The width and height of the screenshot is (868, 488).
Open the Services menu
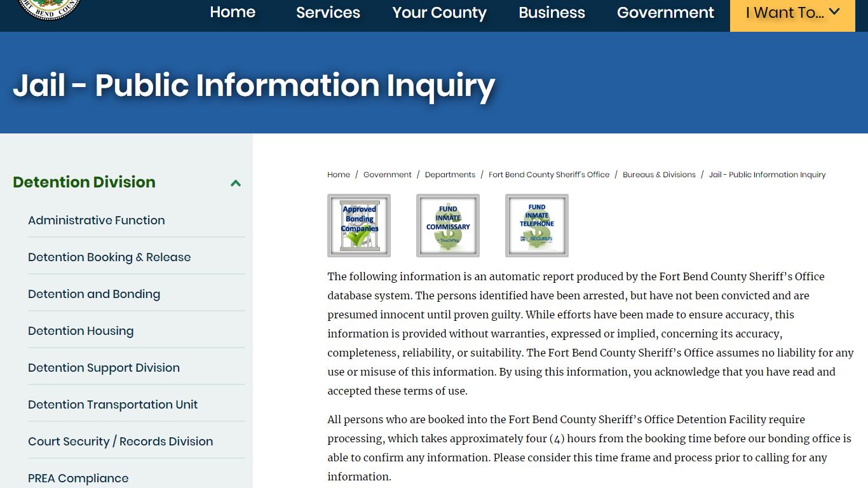click(x=328, y=13)
